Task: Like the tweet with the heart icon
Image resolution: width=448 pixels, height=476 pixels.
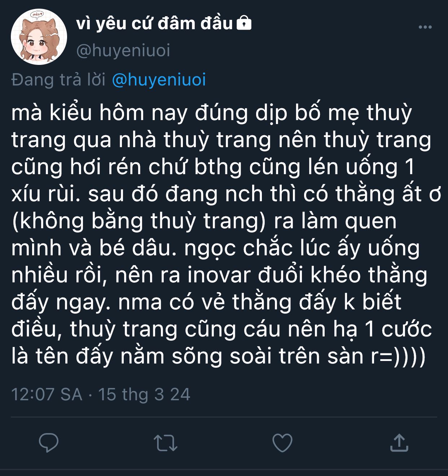Action: coord(282,443)
